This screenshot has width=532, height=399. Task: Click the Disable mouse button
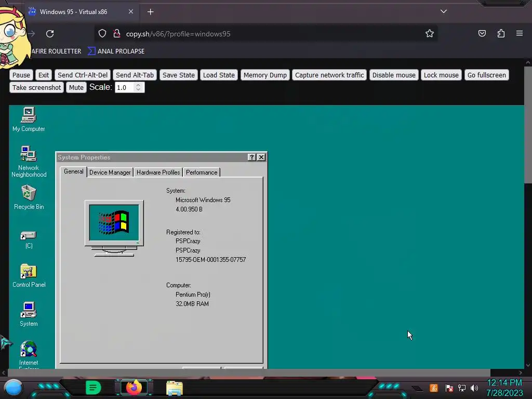[x=394, y=75]
